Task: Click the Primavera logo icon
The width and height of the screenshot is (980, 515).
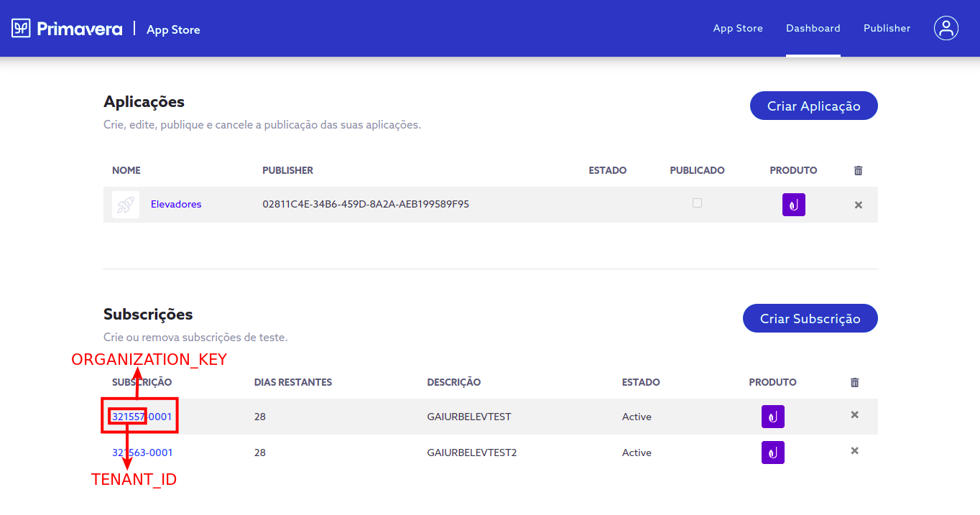Action: coord(21,28)
